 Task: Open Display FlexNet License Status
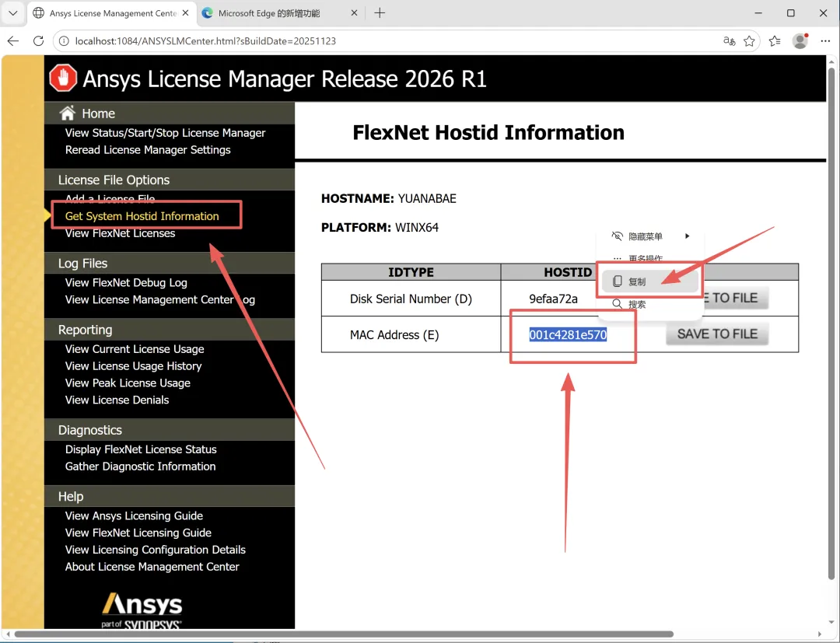(x=141, y=449)
